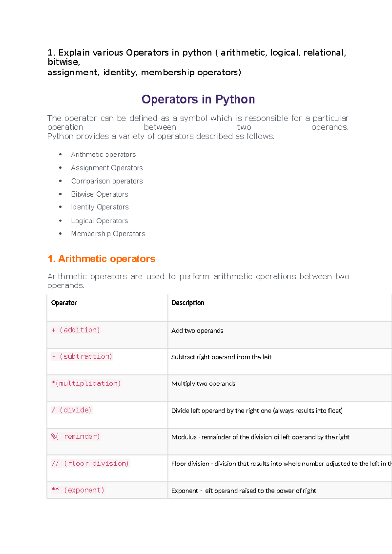Click the 'Multiply two operands' description text
392x554 pixels.
click(203, 383)
